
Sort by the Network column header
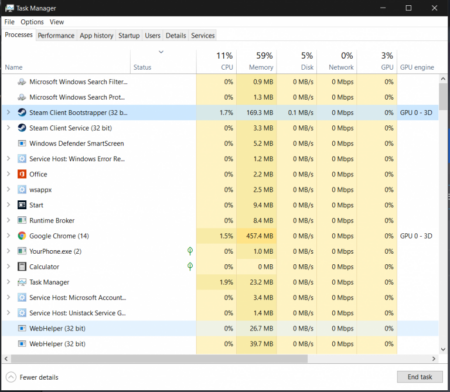tap(337, 61)
